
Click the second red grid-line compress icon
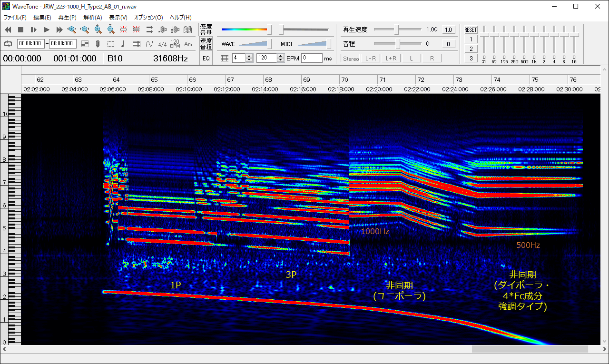click(x=137, y=30)
